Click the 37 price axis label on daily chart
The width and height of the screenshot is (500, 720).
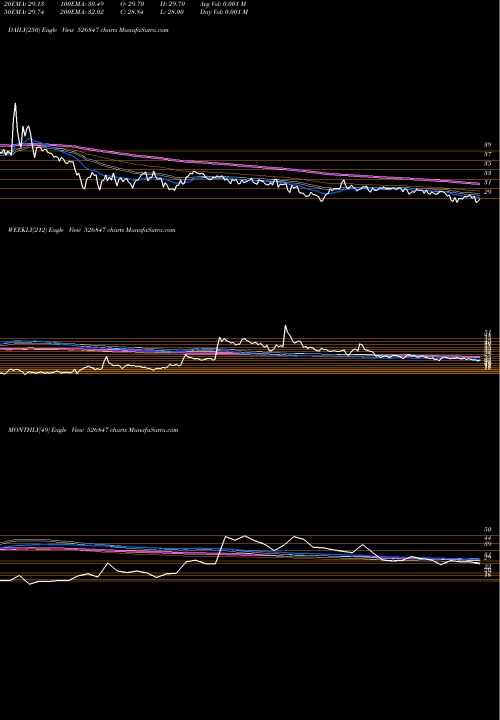tap(488, 154)
